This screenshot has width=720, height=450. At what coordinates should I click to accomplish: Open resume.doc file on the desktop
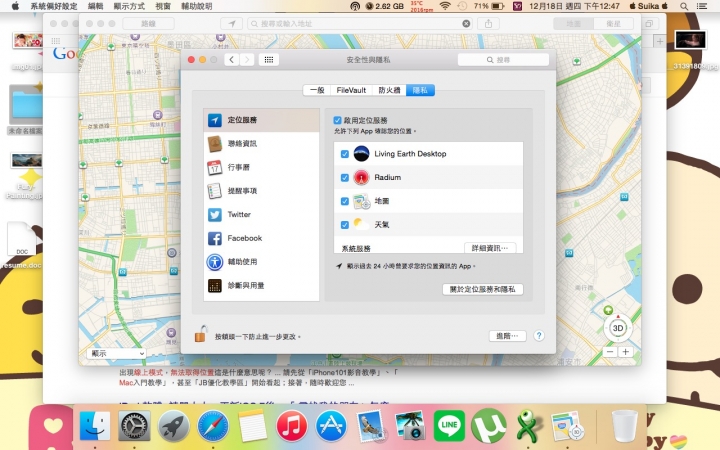point(22,246)
